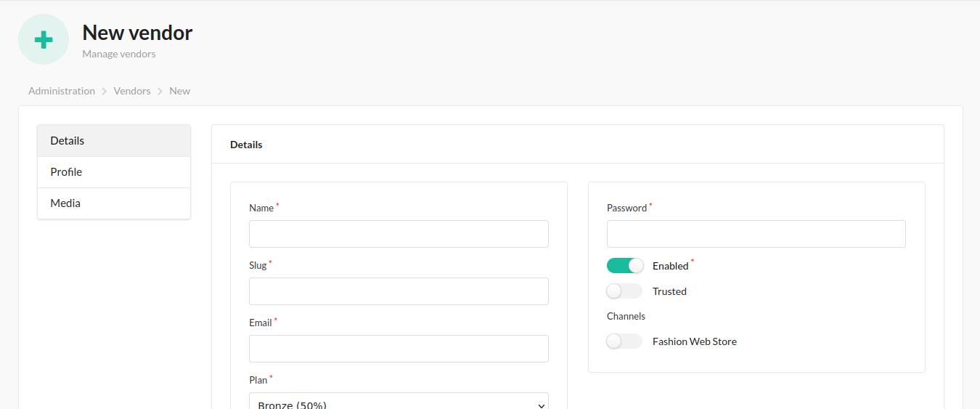Image resolution: width=980 pixels, height=409 pixels.
Task: Turn on the Trusted toggle
Action: 625,291
